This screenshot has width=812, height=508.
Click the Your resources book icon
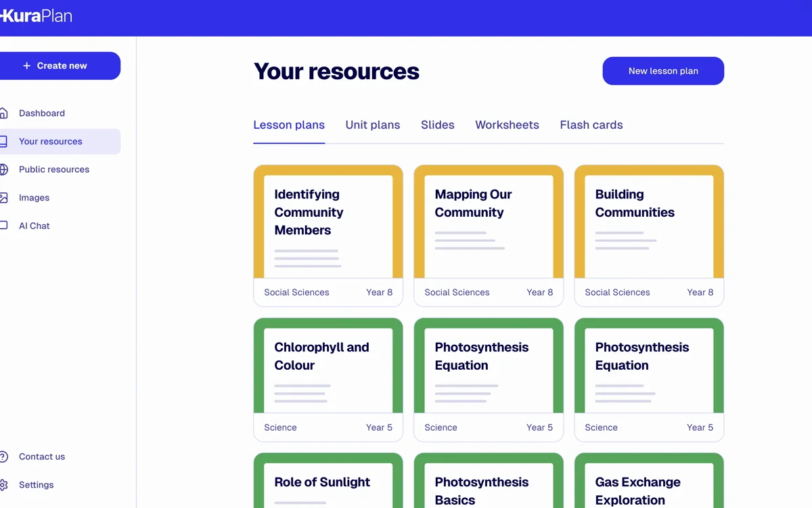tap(3, 142)
